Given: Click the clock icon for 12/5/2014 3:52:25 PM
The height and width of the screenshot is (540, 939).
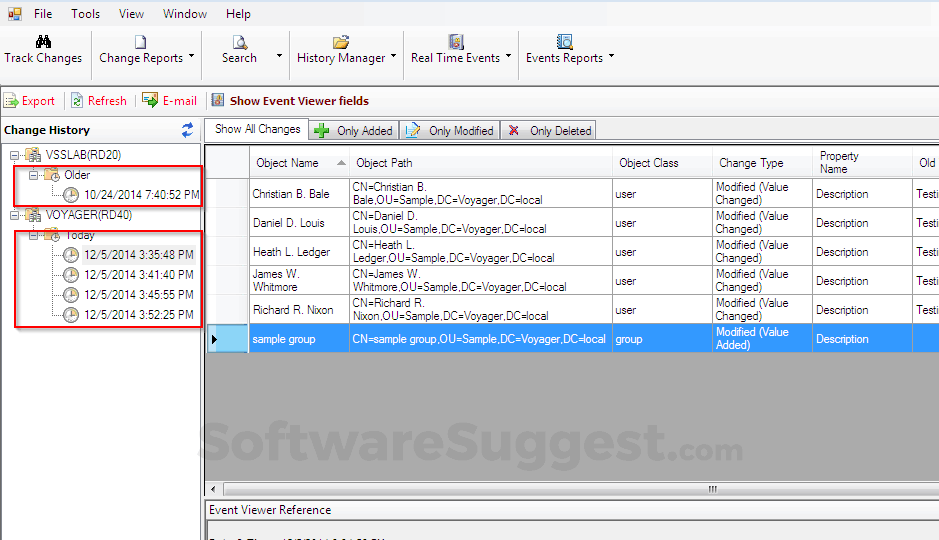Looking at the screenshot, I should pyautogui.click(x=71, y=314).
